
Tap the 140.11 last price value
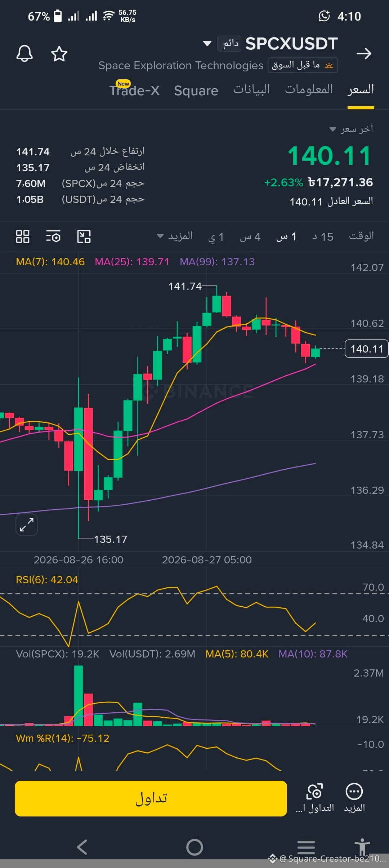(330, 156)
